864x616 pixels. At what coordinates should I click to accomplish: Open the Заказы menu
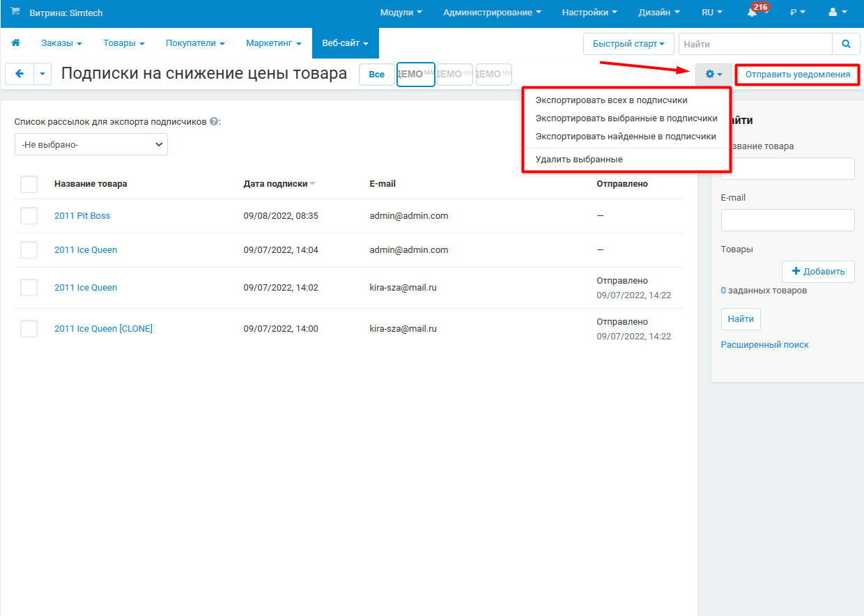click(x=61, y=43)
